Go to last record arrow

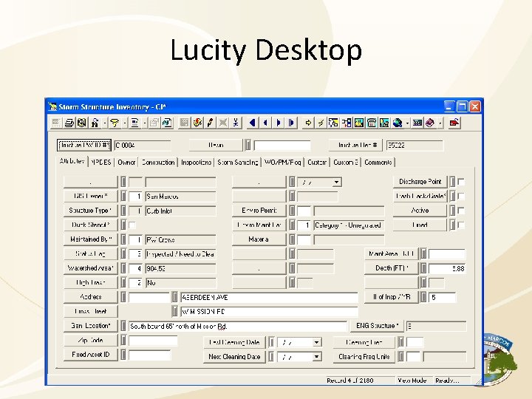291,123
